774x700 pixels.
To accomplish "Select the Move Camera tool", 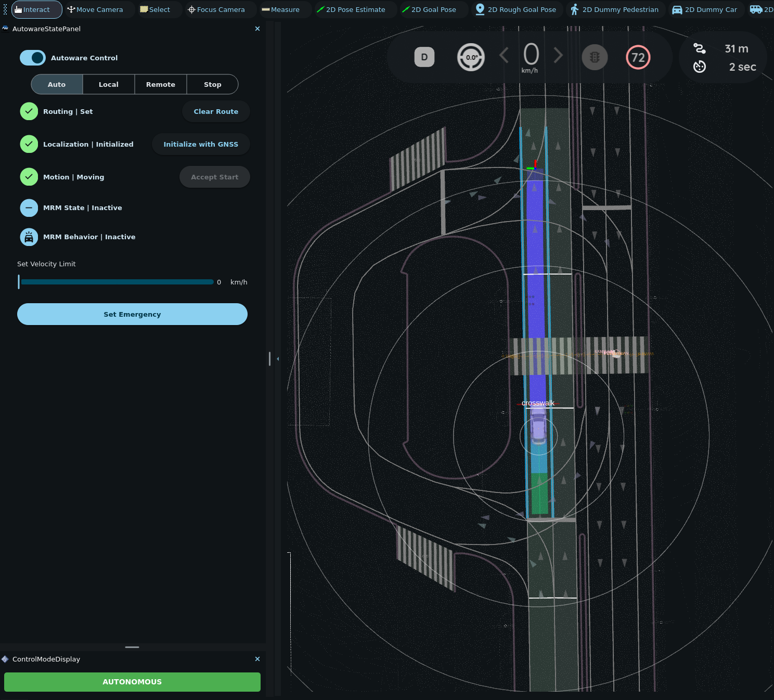I will tap(95, 9).
